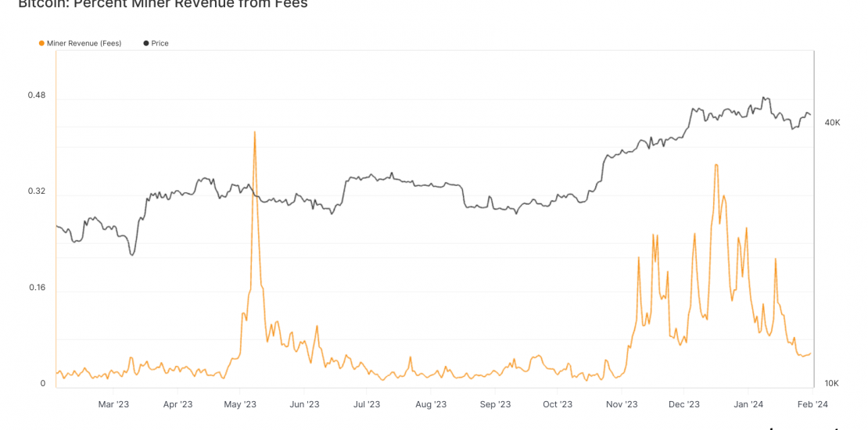Click the 0.16 left axis value
This screenshot has width=868, height=430.
[x=37, y=287]
